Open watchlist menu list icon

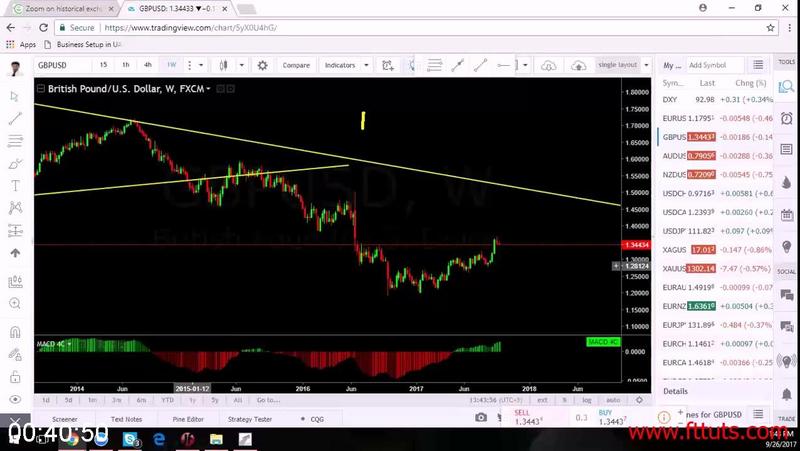click(758, 65)
